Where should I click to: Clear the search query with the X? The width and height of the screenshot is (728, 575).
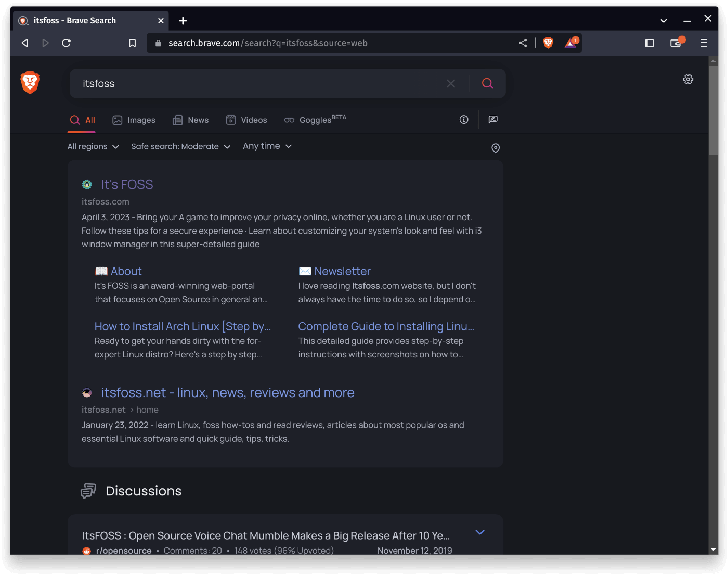tap(450, 83)
